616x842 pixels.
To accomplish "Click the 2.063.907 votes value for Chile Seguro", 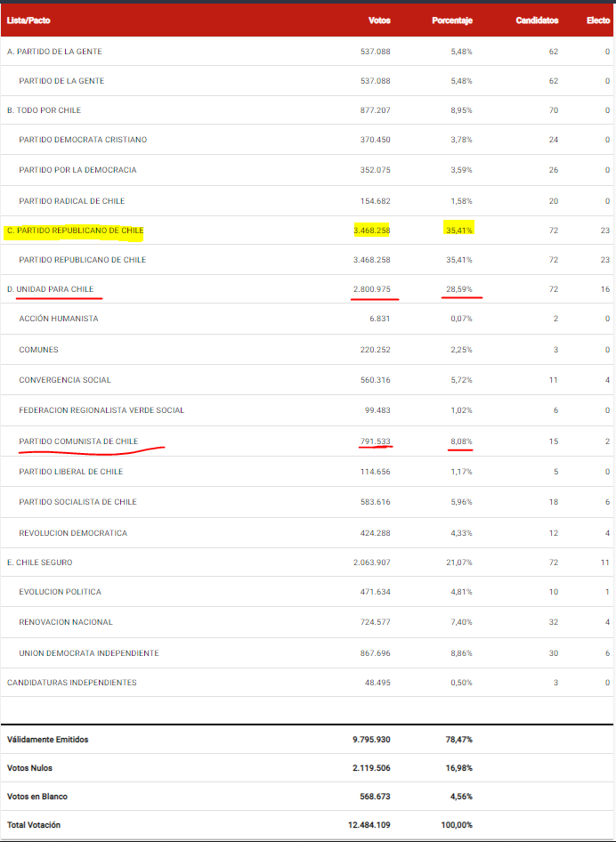I will 371,563.
